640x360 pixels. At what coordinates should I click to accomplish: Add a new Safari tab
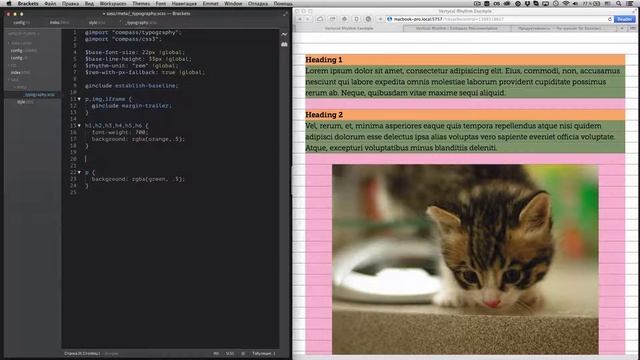coord(622,29)
